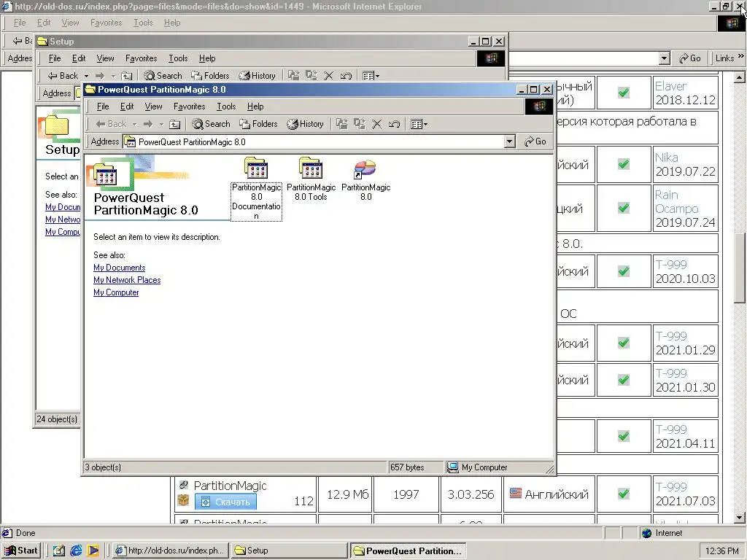This screenshot has height=560, width=747.
Task: Open Search in the PartitionMagic window
Action: pos(211,124)
